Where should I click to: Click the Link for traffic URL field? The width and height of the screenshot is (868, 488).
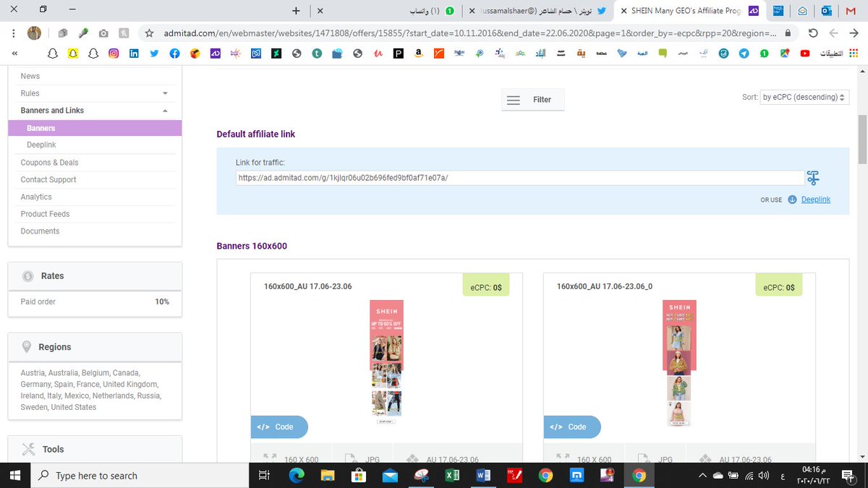[x=519, y=178]
